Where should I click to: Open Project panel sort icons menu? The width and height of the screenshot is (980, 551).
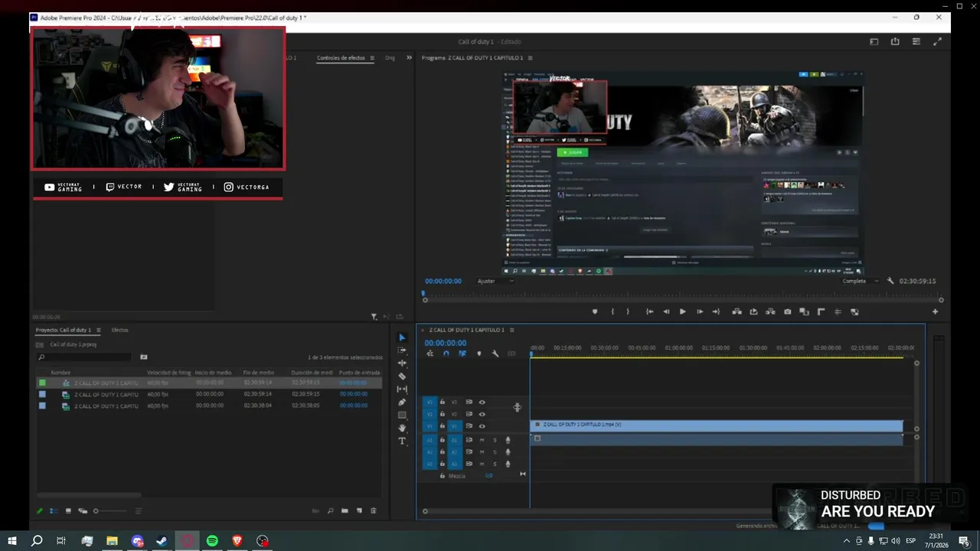tap(139, 510)
